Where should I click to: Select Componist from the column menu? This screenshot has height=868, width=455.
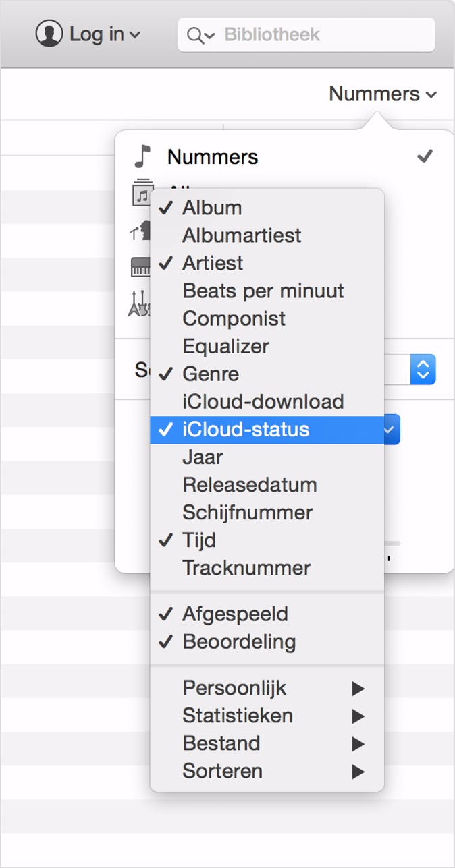tap(234, 318)
